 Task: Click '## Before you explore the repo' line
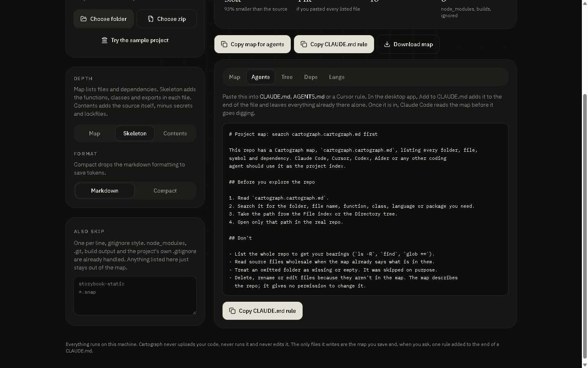click(272, 182)
